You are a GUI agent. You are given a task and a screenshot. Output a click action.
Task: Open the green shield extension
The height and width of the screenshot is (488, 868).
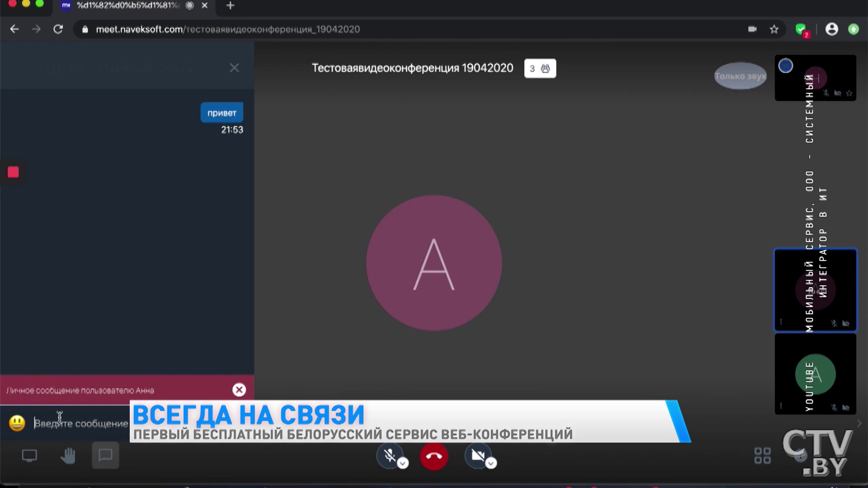802,30
